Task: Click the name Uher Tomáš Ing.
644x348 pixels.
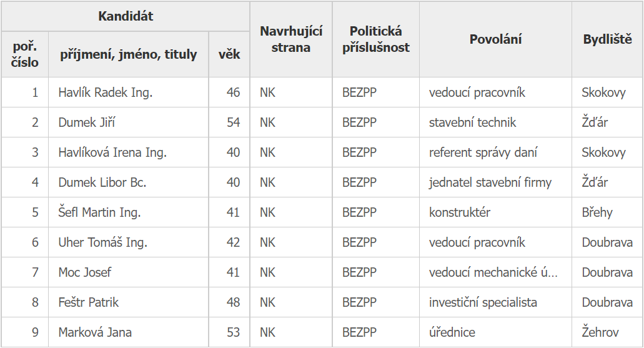Action: (103, 242)
